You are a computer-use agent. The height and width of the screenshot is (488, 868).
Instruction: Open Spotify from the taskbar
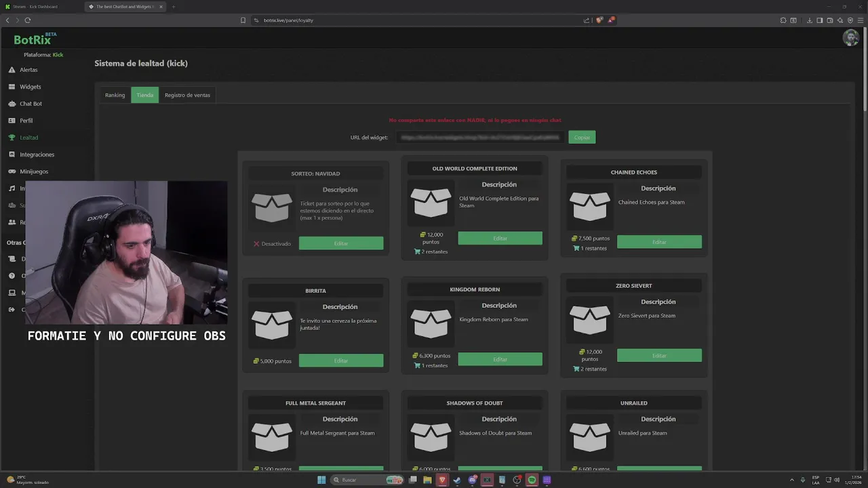point(532,480)
